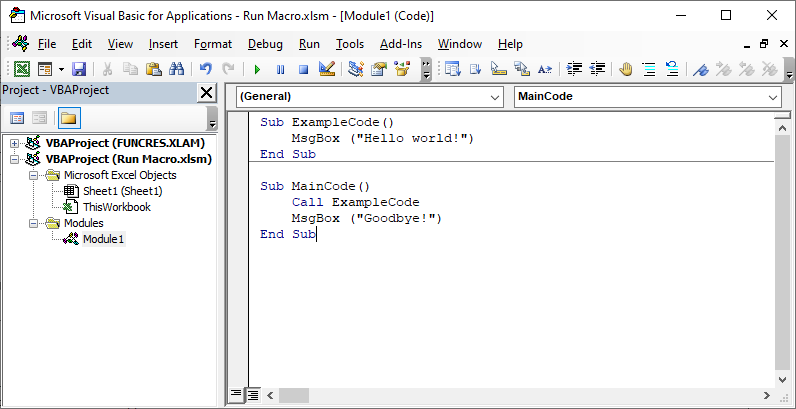Toggle a bookmark with the blue flag icon
Viewport: 796px width, 409px height.
[701, 69]
